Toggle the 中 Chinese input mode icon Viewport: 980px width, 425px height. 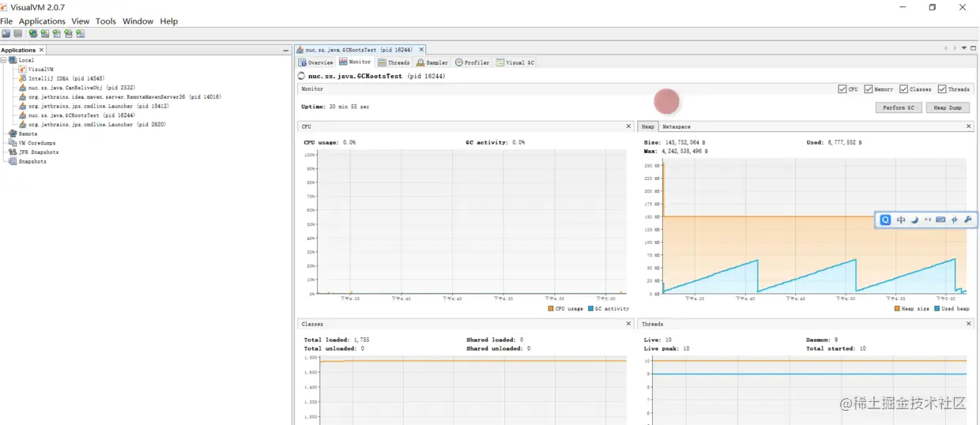[x=901, y=220]
